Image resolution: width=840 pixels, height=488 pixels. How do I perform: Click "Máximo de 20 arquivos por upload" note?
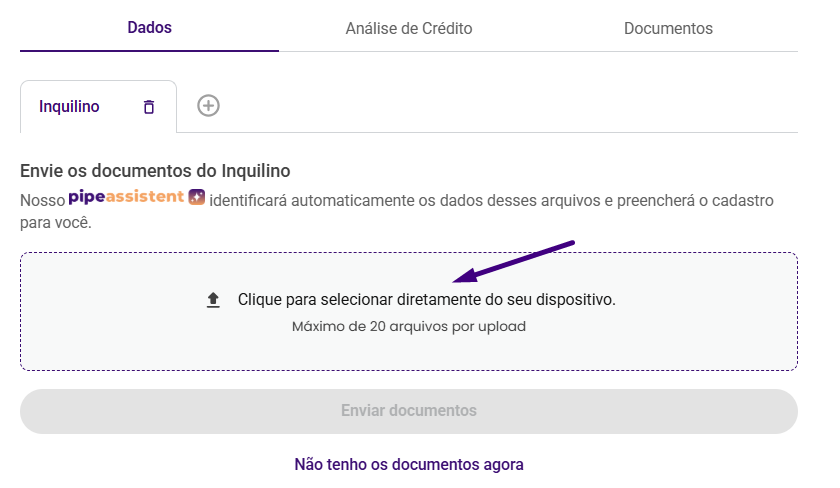click(x=409, y=326)
